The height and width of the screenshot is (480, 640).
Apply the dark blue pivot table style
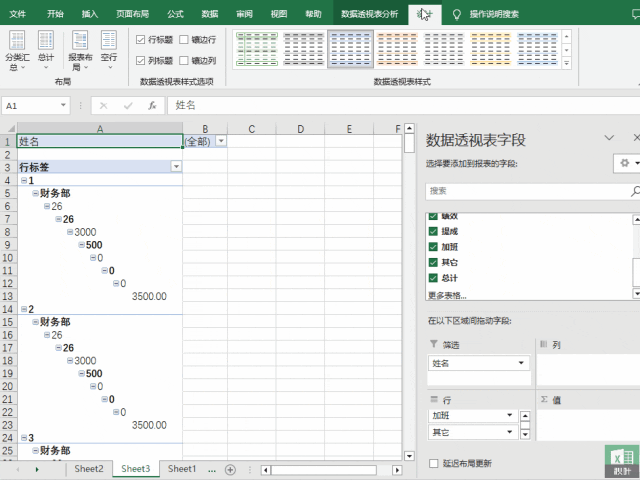537,49
